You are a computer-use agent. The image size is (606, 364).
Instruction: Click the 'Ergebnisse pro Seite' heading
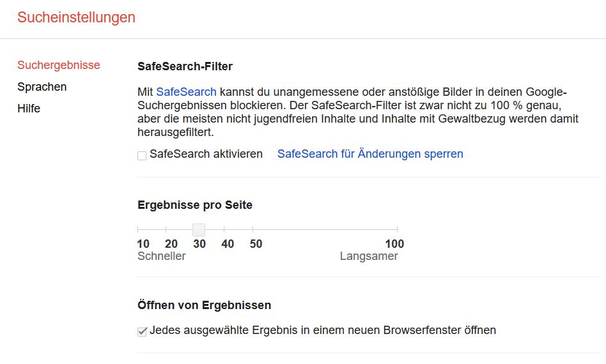click(195, 205)
